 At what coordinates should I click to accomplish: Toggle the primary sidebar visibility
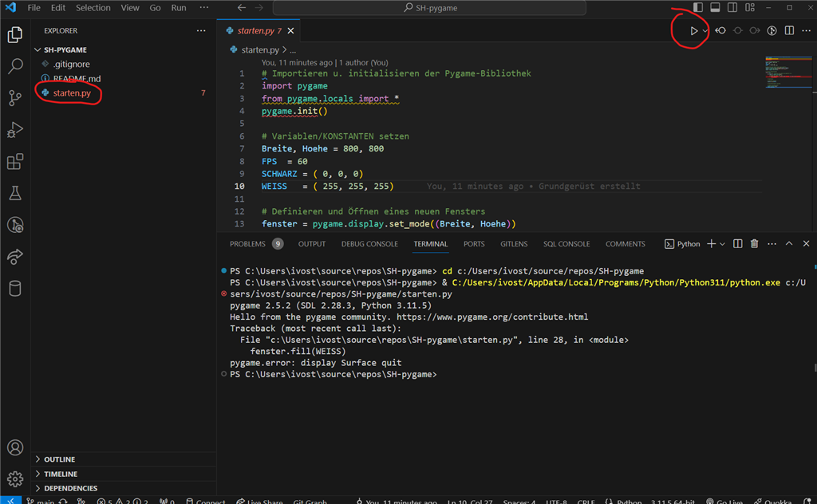pyautogui.click(x=698, y=8)
